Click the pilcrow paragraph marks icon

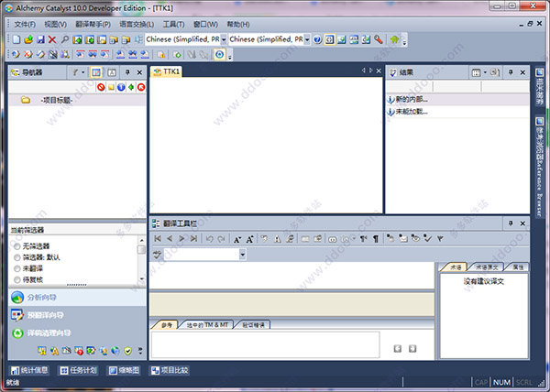click(376, 239)
